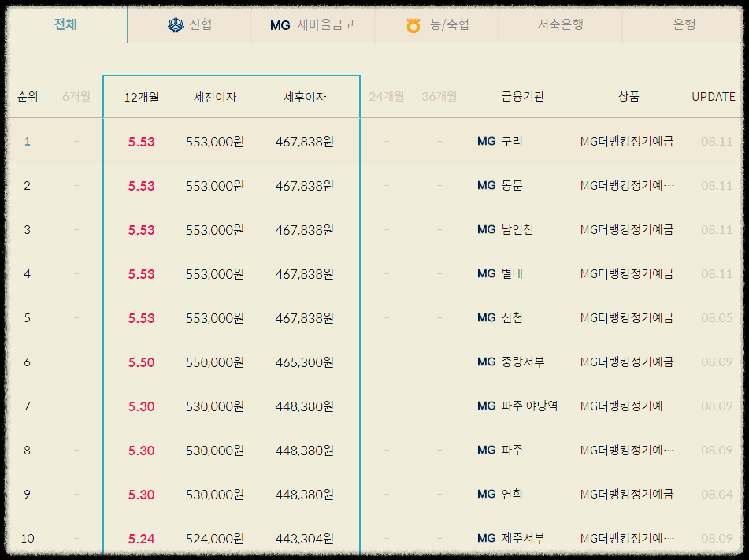The height and width of the screenshot is (560, 749).
Task: Click the highlighted 12개월 column header
Action: [x=140, y=96]
